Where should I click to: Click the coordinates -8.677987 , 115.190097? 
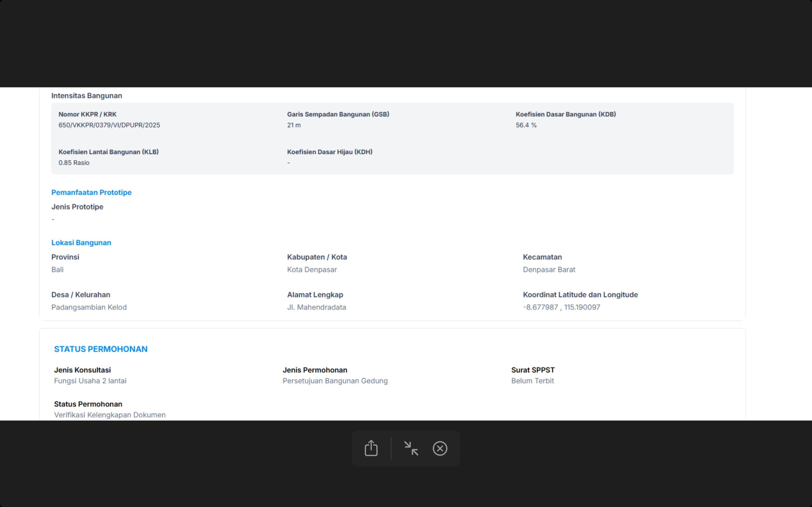click(561, 307)
